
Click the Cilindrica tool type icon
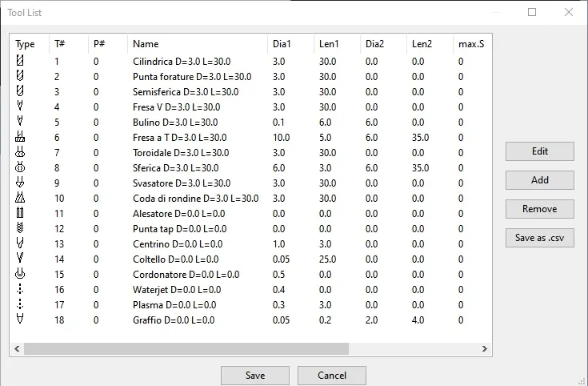pyautogui.click(x=20, y=61)
